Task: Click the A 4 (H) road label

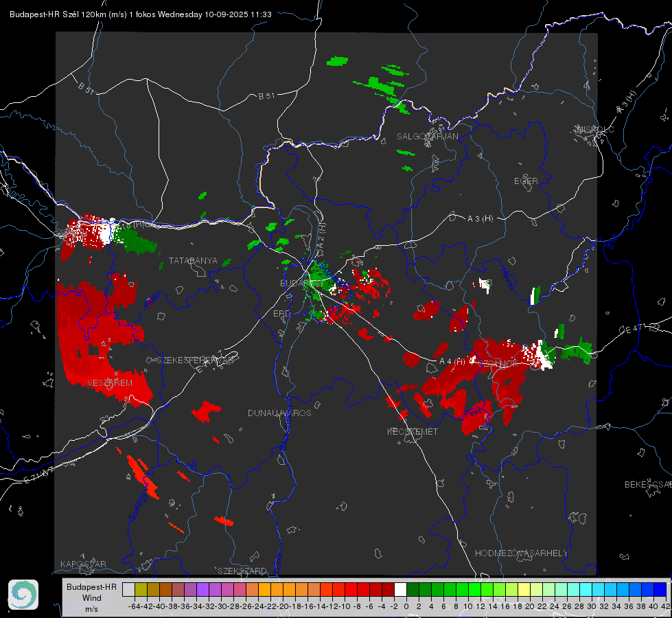Action: 452,362
